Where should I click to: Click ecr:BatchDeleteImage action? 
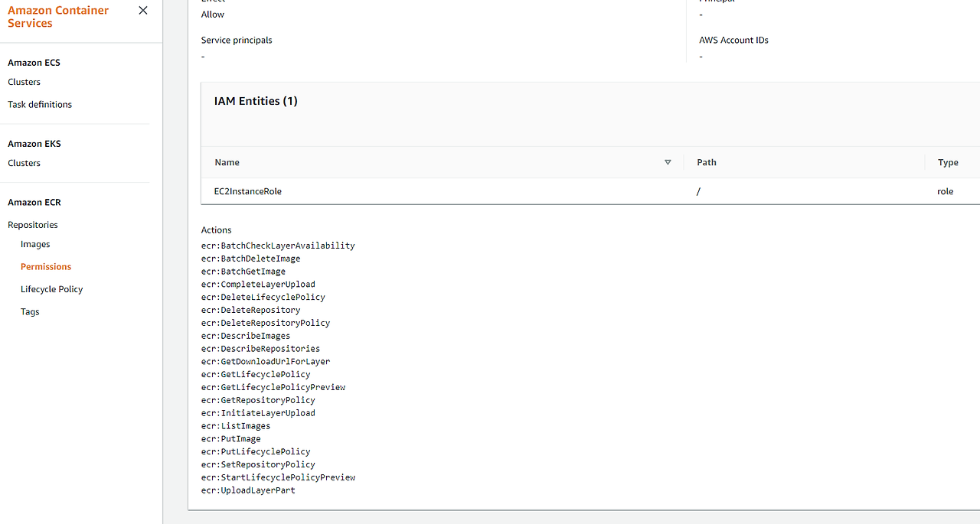click(251, 259)
